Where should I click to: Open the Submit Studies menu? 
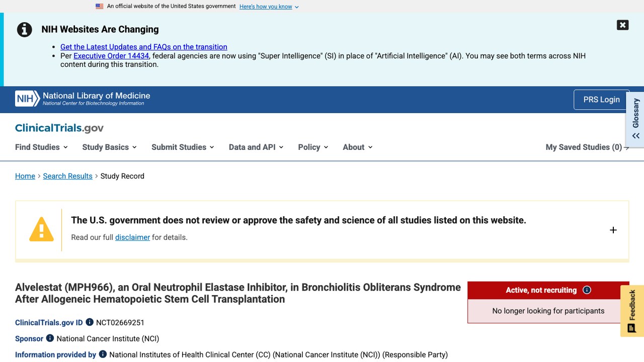[183, 147]
